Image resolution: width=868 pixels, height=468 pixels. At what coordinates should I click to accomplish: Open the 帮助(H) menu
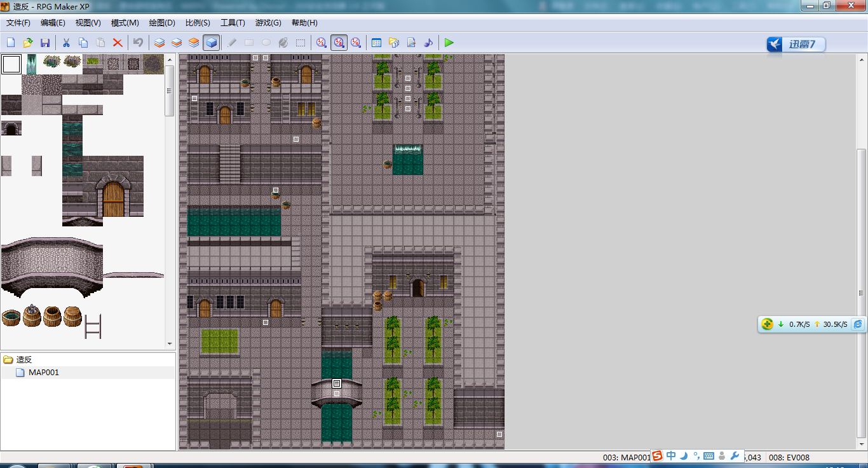coord(304,23)
